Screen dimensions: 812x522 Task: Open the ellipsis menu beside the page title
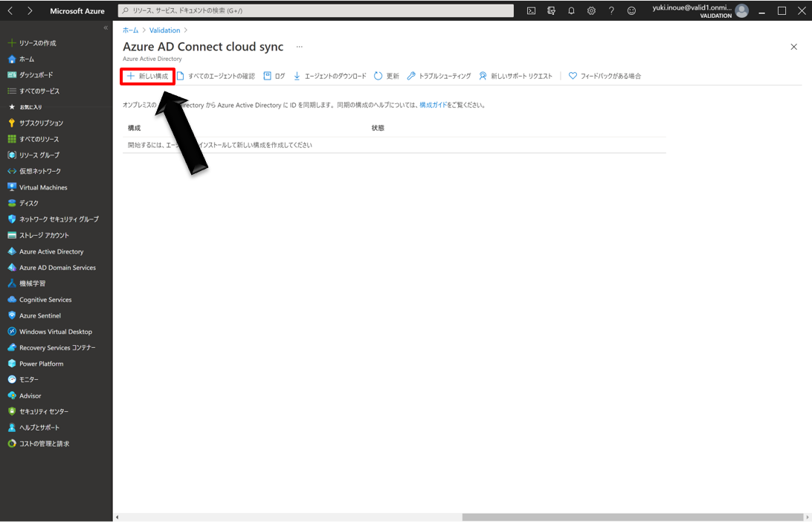tap(300, 47)
